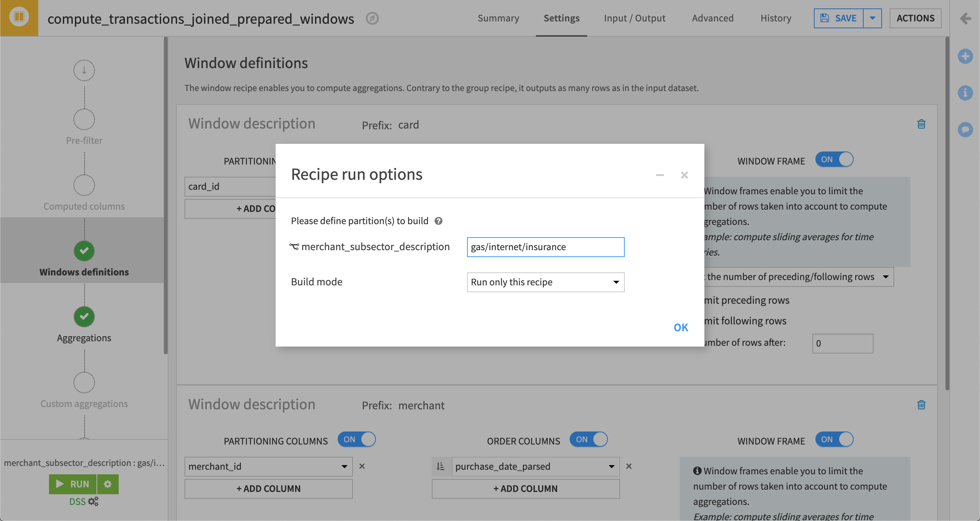Expand the merchant_id column dropdown

pos(268,466)
